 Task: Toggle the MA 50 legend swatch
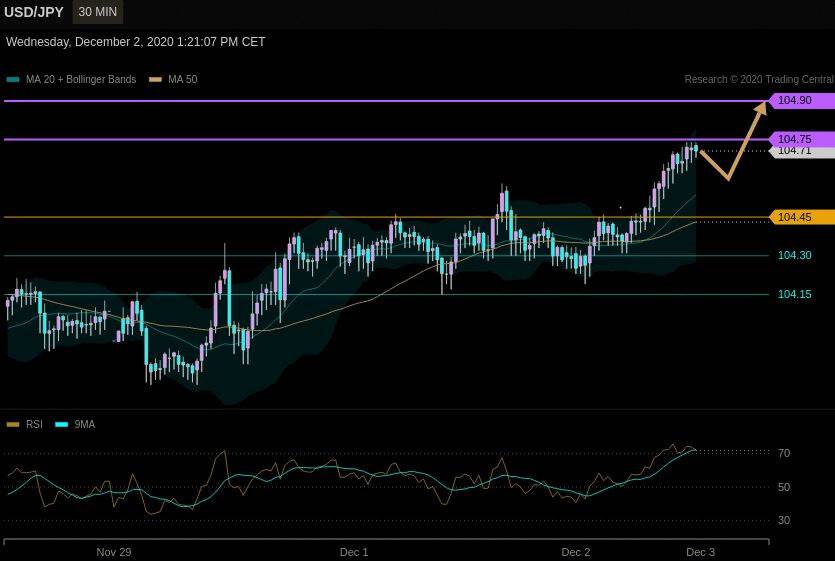click(x=155, y=79)
